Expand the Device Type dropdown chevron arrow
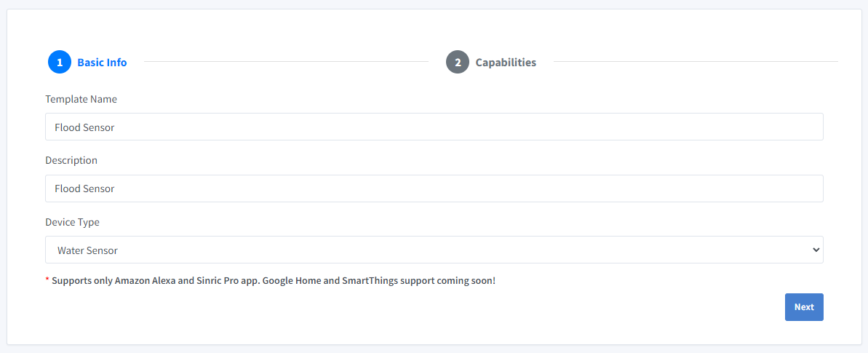Viewport: 868px width, 353px height. click(x=815, y=250)
